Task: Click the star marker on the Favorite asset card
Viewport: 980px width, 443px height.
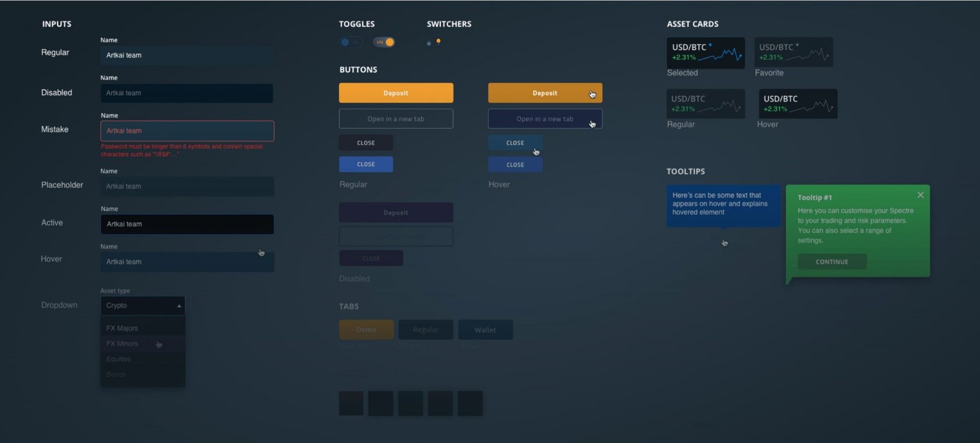Action: (797, 45)
